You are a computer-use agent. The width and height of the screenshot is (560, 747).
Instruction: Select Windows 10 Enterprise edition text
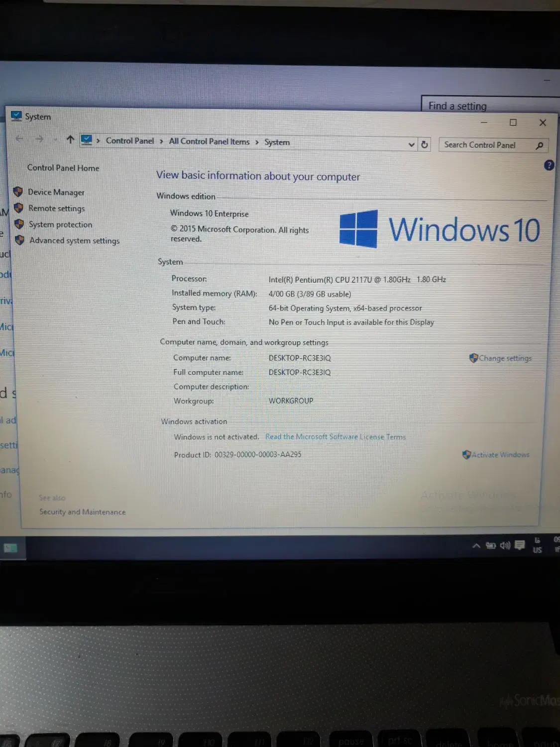click(209, 214)
